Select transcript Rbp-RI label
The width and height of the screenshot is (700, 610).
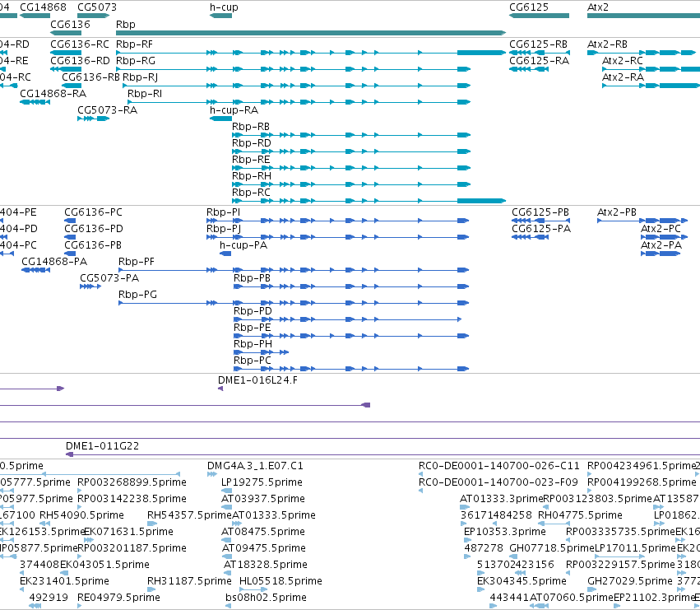(x=145, y=94)
